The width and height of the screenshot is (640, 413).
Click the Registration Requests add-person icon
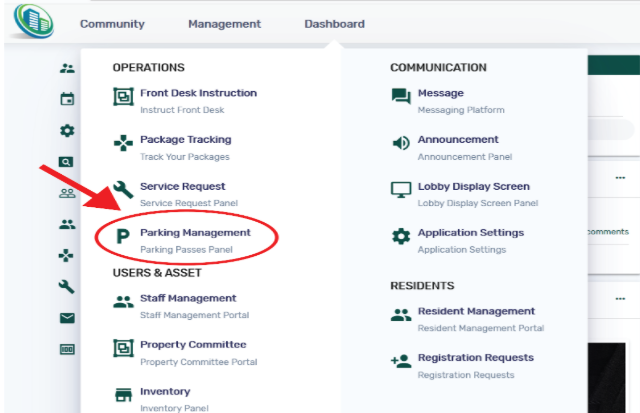coord(401,362)
